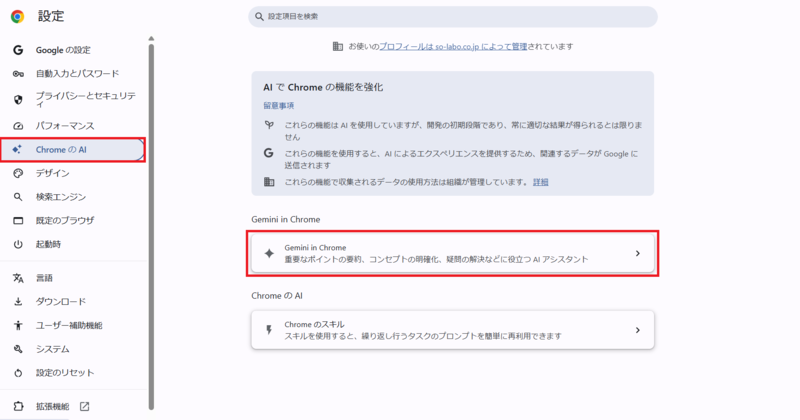Click the Gemini sparkle icon in Gemini in Chrome row

coord(269,254)
